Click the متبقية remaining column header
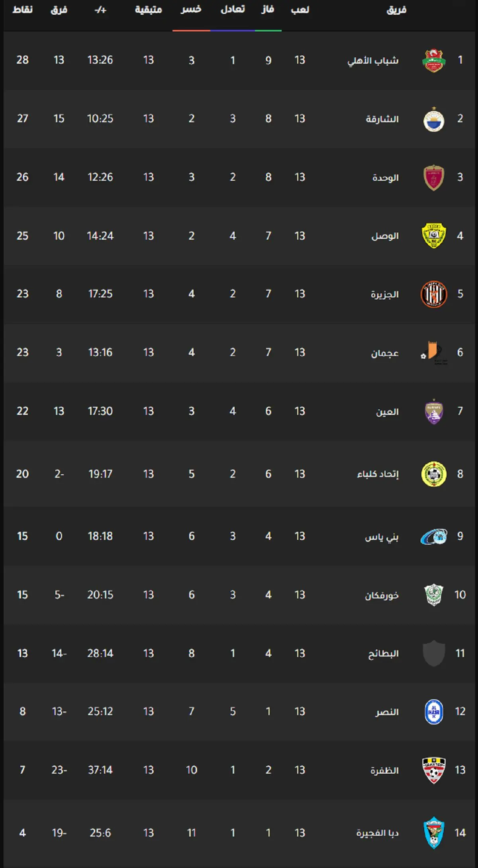478x868 pixels. click(149, 10)
